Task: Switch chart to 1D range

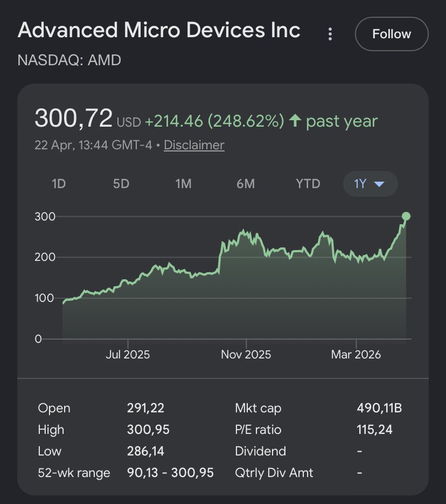Action: [x=59, y=184]
